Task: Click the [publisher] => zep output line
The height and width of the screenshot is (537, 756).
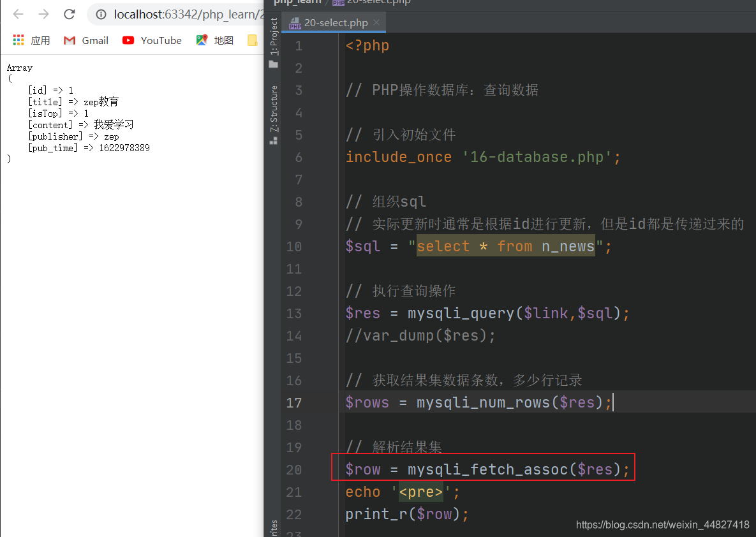Action: point(74,136)
